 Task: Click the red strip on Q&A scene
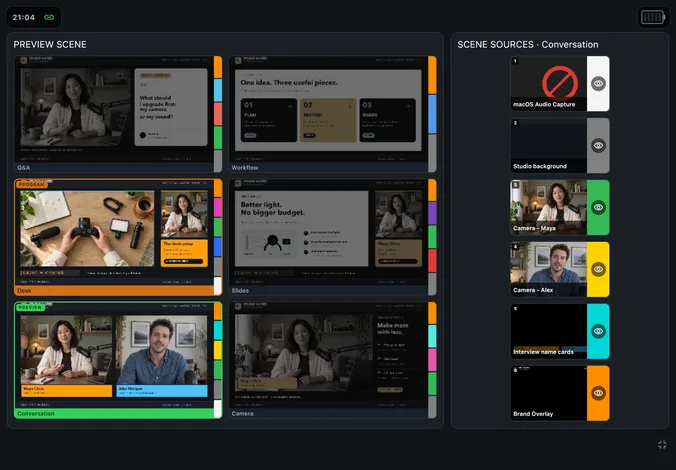pyautogui.click(x=218, y=114)
